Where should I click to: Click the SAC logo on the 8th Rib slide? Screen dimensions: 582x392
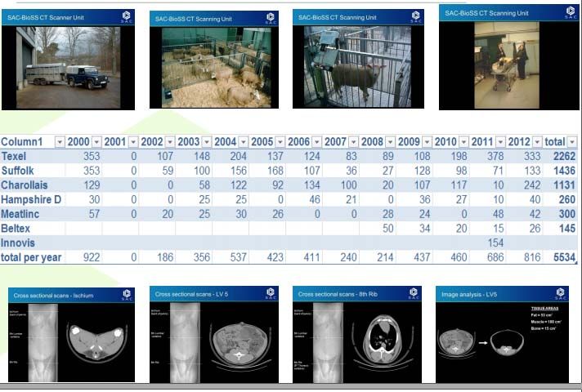[x=414, y=293]
